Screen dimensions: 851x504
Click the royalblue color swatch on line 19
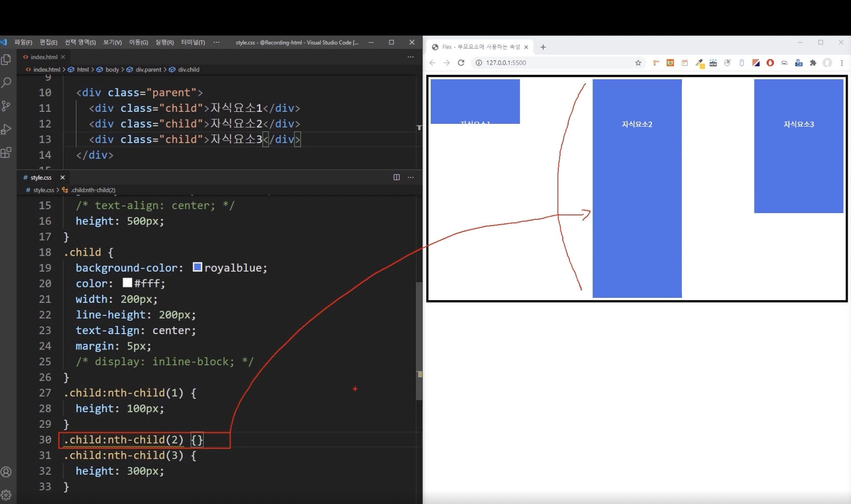[197, 267]
